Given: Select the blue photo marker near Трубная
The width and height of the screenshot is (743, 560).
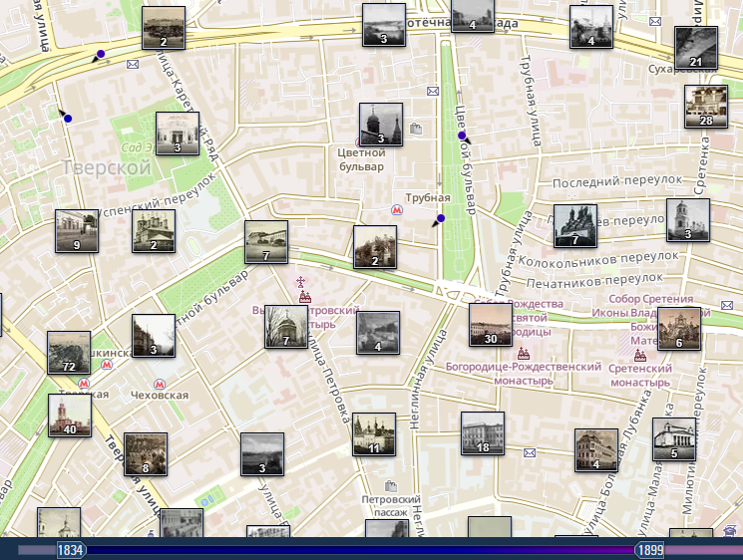Looking at the screenshot, I should tap(441, 218).
